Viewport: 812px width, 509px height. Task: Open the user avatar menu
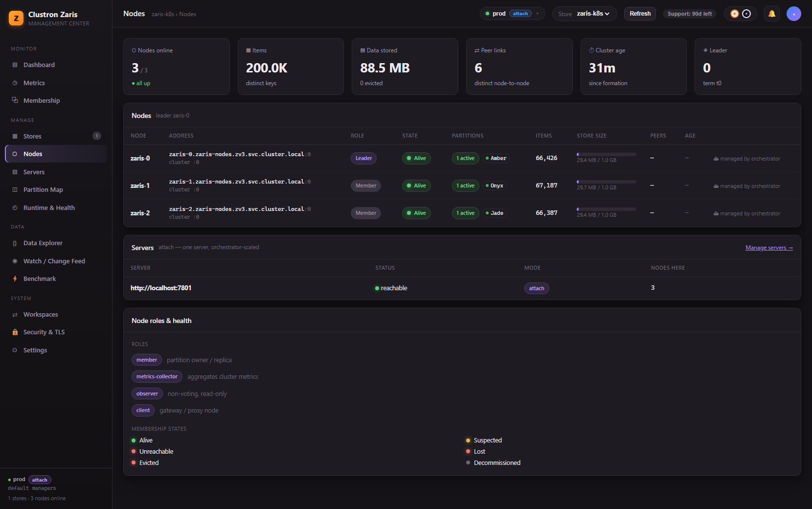794,14
